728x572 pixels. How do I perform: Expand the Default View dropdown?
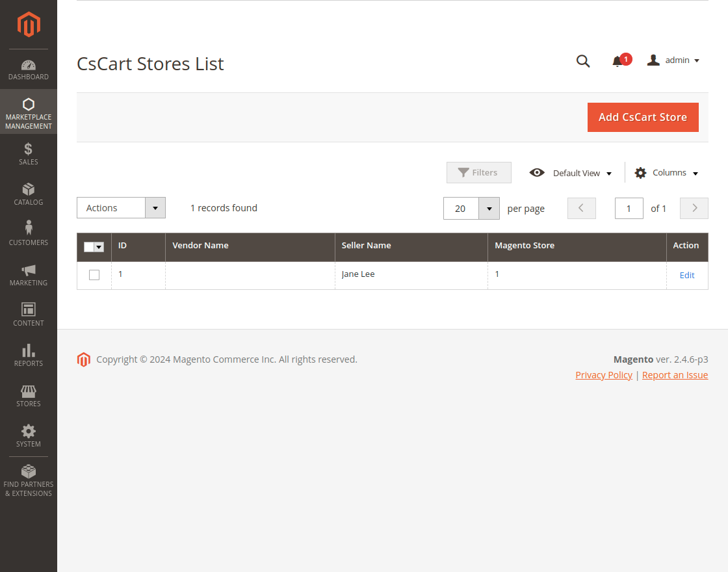coord(571,173)
